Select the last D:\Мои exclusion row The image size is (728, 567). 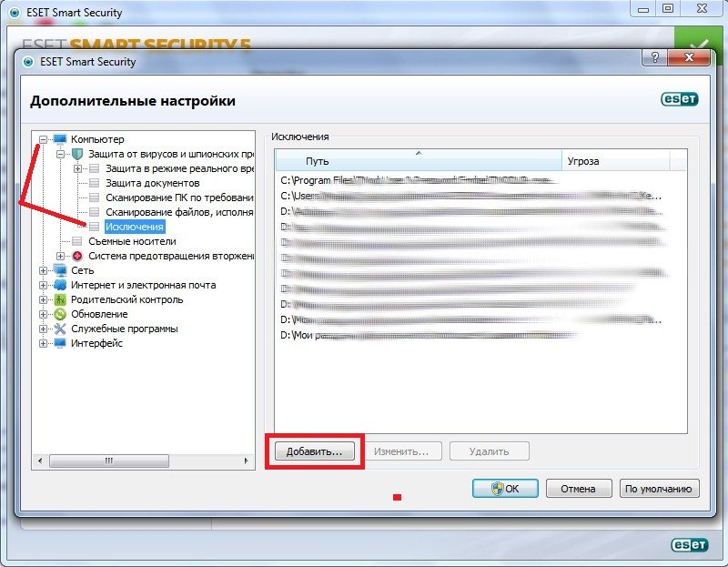coord(480,335)
